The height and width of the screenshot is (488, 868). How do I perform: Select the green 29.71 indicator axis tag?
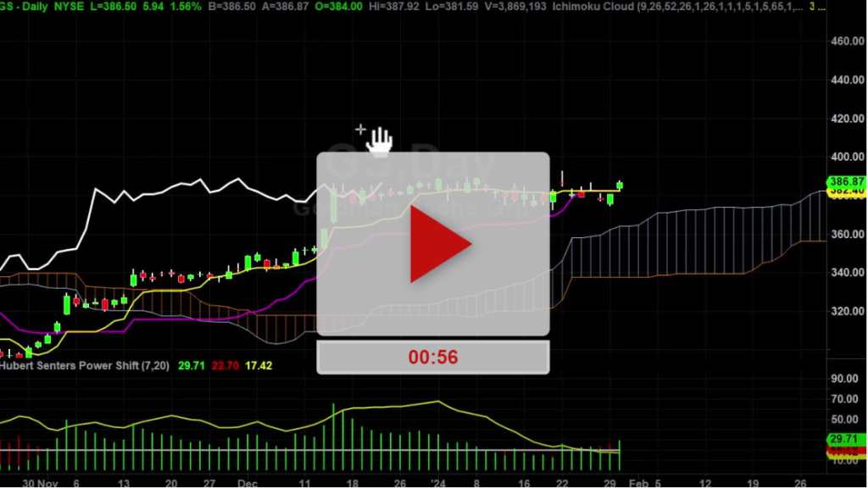click(x=845, y=439)
